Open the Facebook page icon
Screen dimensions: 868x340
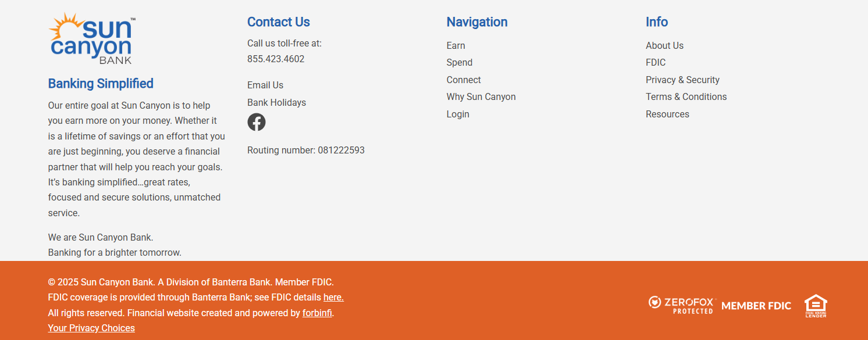pyautogui.click(x=257, y=122)
